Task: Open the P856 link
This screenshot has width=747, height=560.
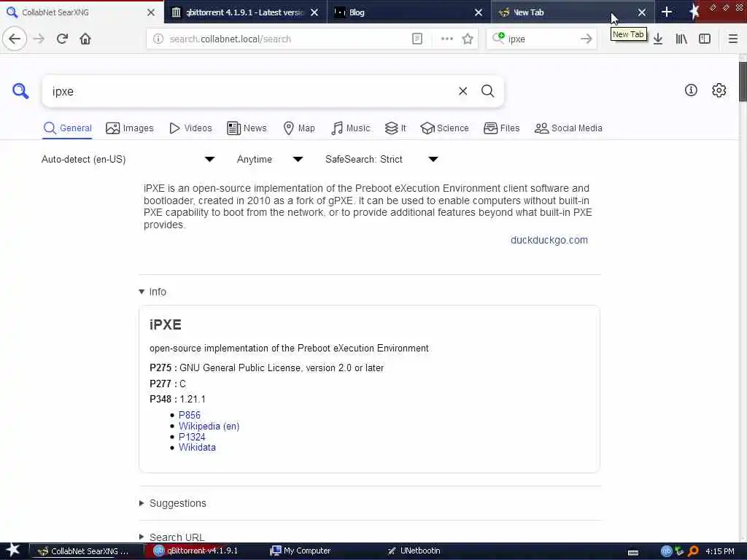Action: point(189,415)
